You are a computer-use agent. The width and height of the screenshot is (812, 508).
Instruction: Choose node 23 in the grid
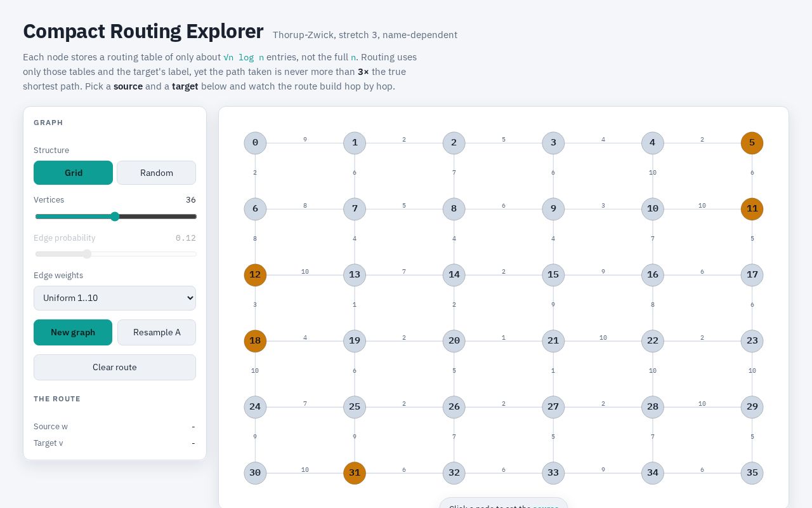[752, 341]
